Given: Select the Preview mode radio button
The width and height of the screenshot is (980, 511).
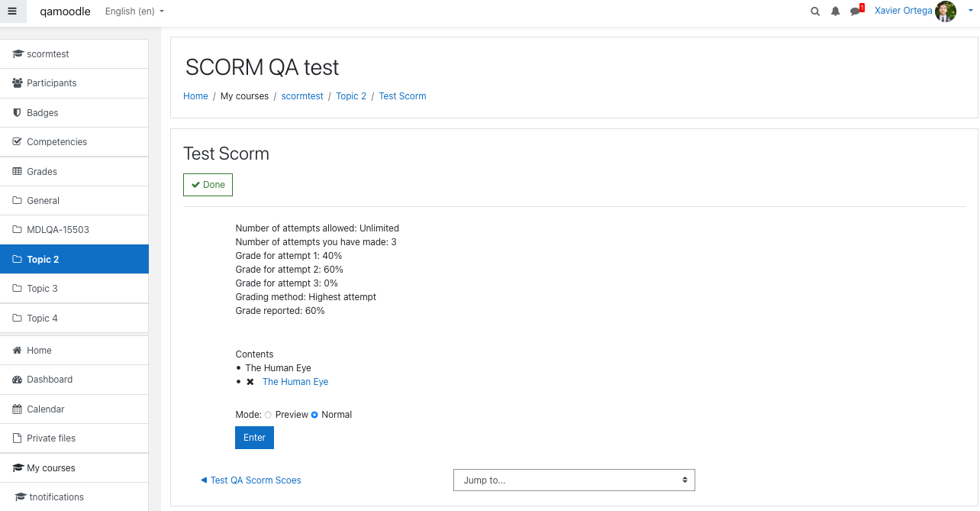Looking at the screenshot, I should pos(268,415).
